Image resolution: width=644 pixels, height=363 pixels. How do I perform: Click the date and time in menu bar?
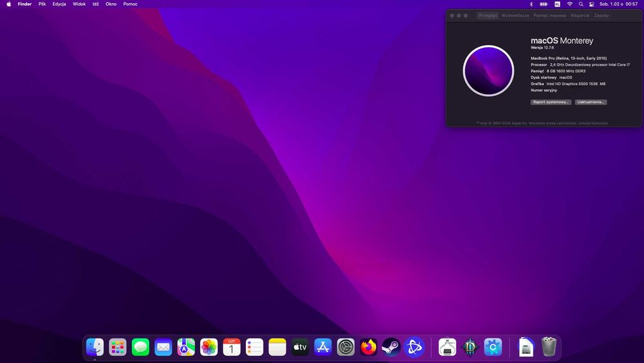(x=618, y=4)
